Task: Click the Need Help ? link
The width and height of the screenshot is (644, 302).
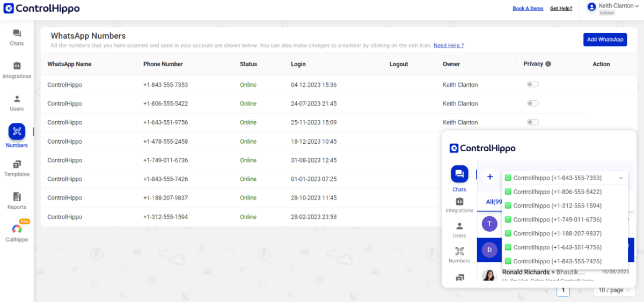Action: (449, 46)
